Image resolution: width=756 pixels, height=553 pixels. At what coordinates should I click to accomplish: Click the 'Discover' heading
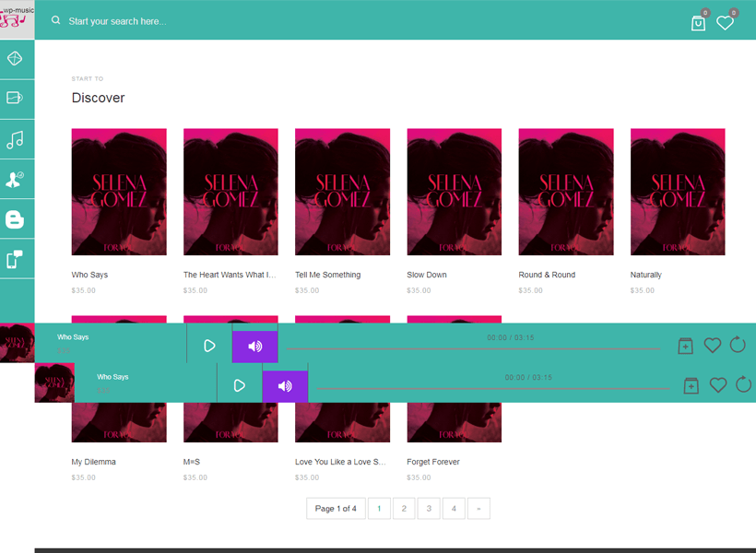point(99,98)
